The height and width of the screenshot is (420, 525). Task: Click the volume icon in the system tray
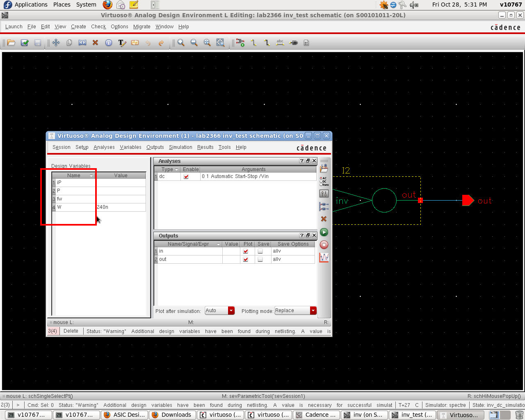coord(414,5)
